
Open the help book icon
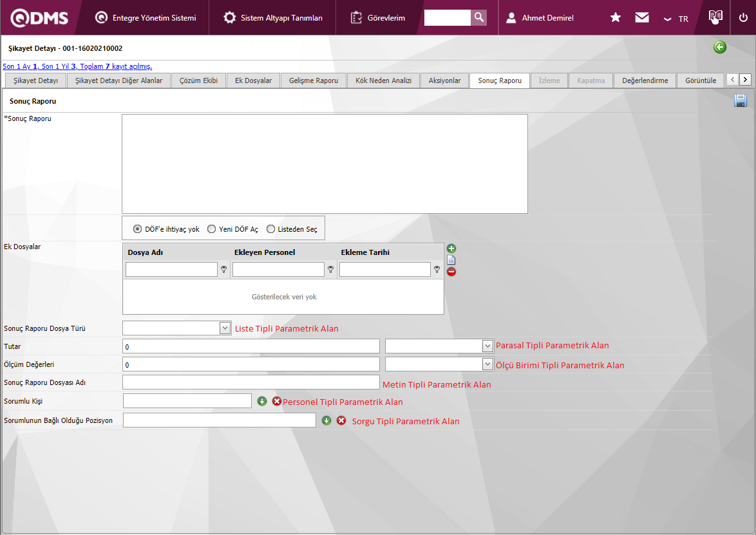715,17
